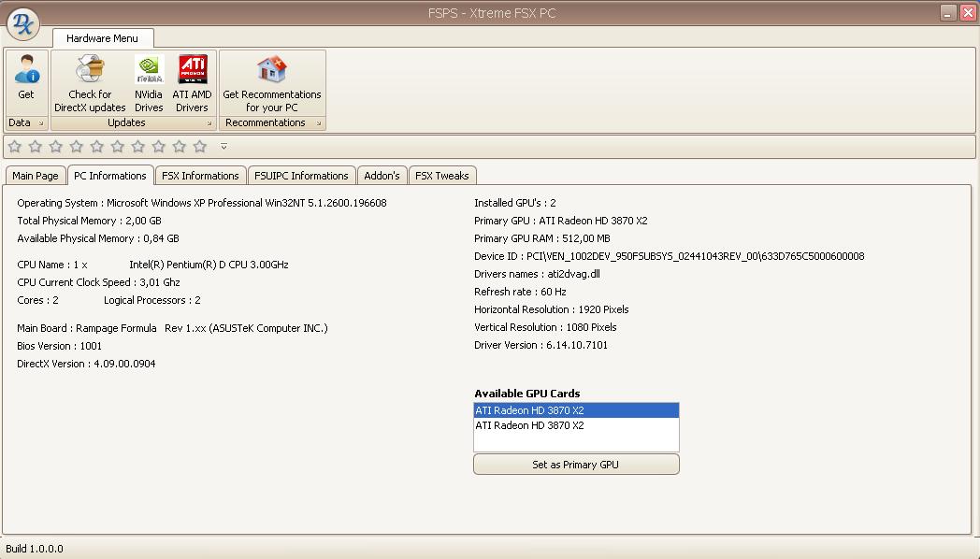Viewport: 980px width, 559px height.
Task: Select second unhighlighted ATI Radeon HD 3870 X2 entry
Action: pos(576,425)
